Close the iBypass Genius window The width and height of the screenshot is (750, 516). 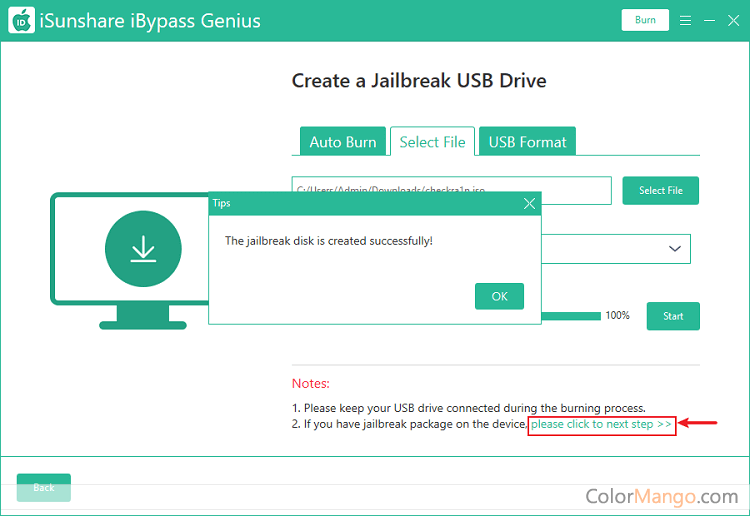[x=731, y=20]
